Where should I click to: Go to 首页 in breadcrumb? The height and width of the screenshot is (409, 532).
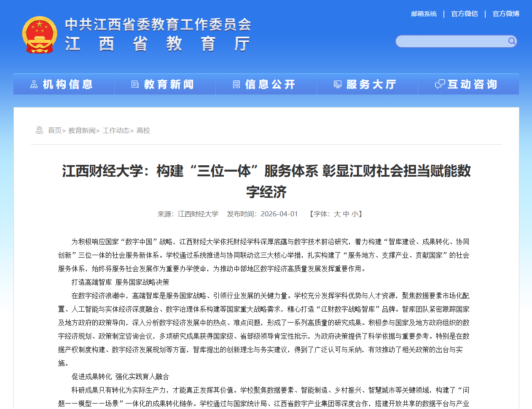54,131
